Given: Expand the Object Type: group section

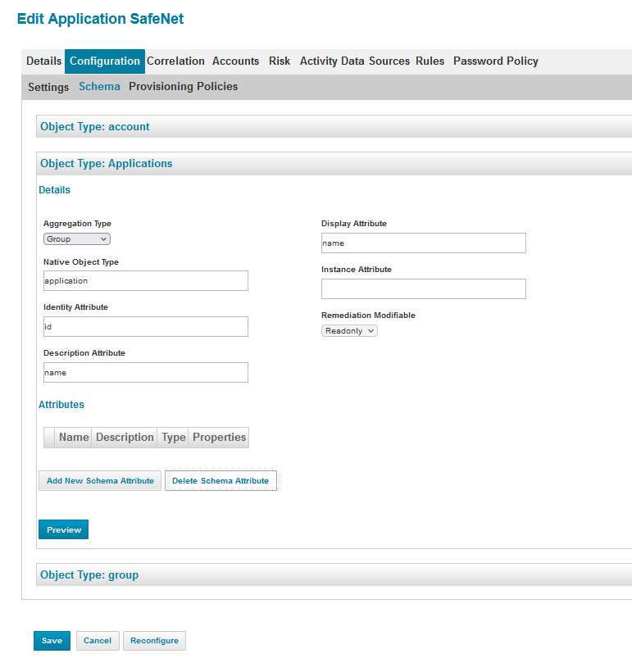Looking at the screenshot, I should point(89,575).
